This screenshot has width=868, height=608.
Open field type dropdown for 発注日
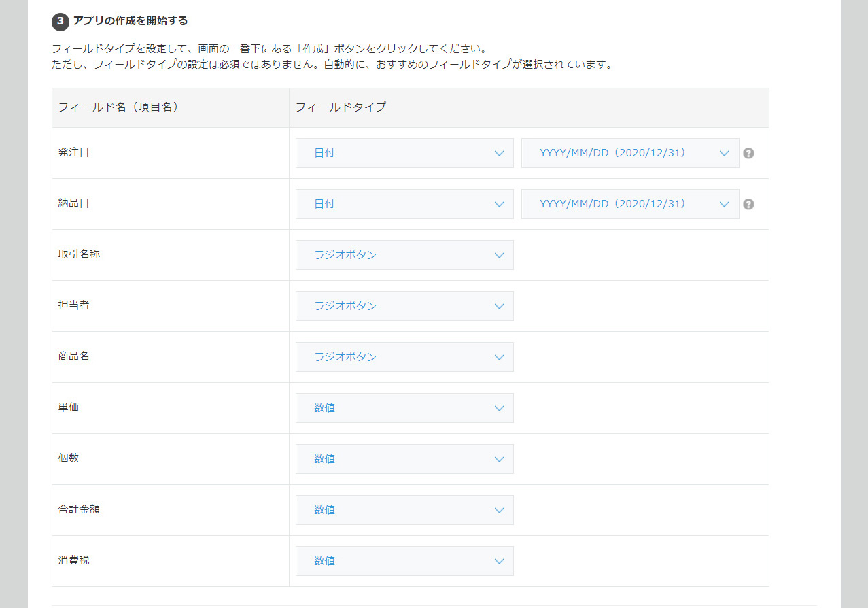coord(404,153)
